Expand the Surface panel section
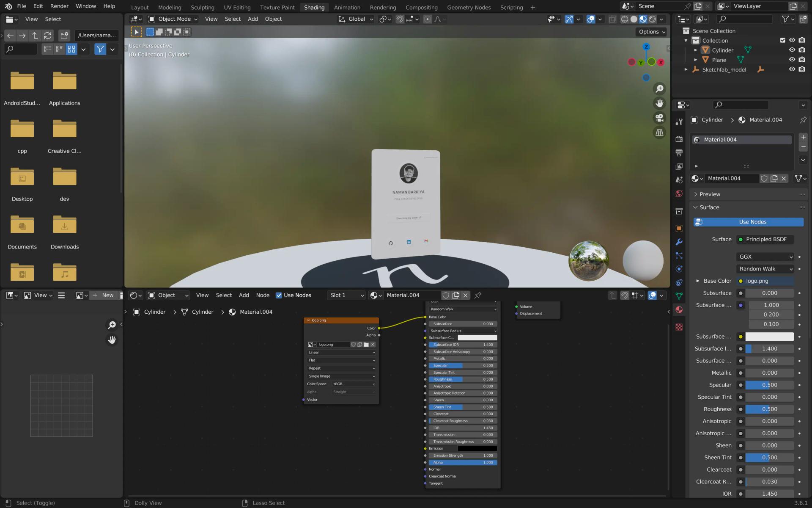The height and width of the screenshot is (508, 812). click(709, 207)
